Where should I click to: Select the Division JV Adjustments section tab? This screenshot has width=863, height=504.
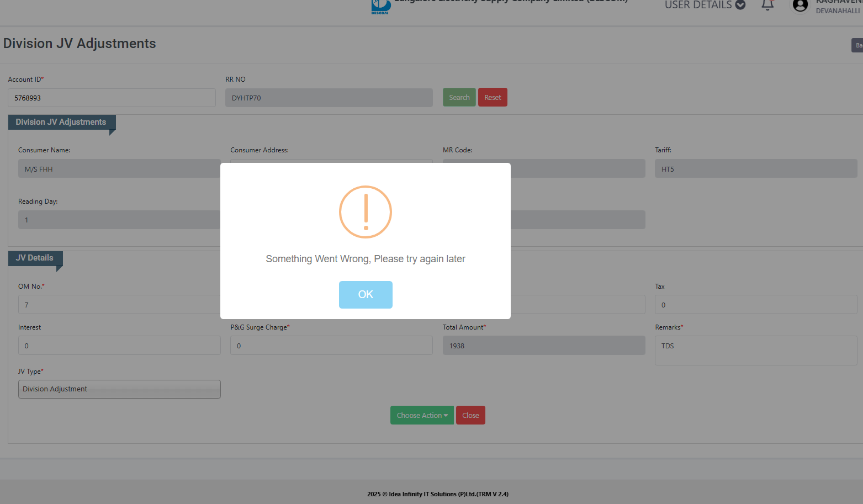click(61, 122)
